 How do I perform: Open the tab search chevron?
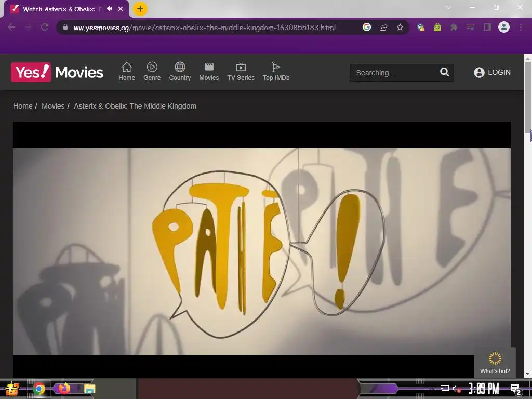[x=448, y=7]
